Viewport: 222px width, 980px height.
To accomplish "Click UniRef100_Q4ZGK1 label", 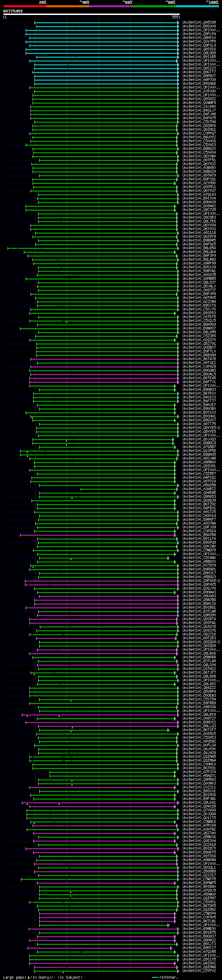I will click(x=199, y=963).
